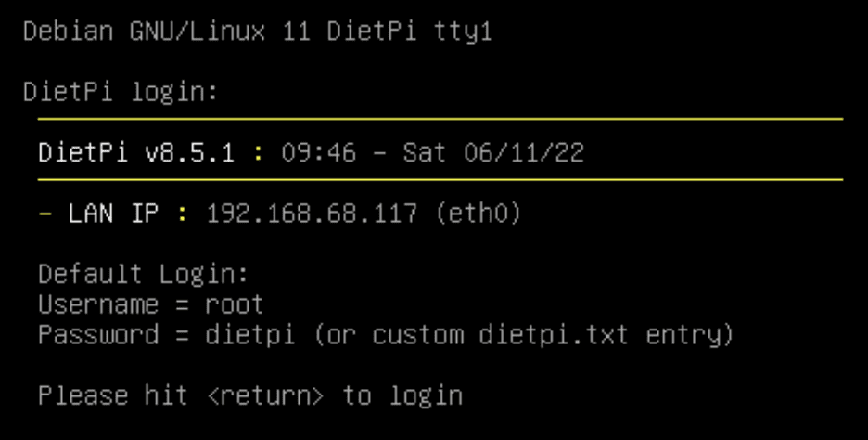Click the "LAN IP" label
Image resolution: width=868 pixels, height=440 pixels.
tap(114, 214)
